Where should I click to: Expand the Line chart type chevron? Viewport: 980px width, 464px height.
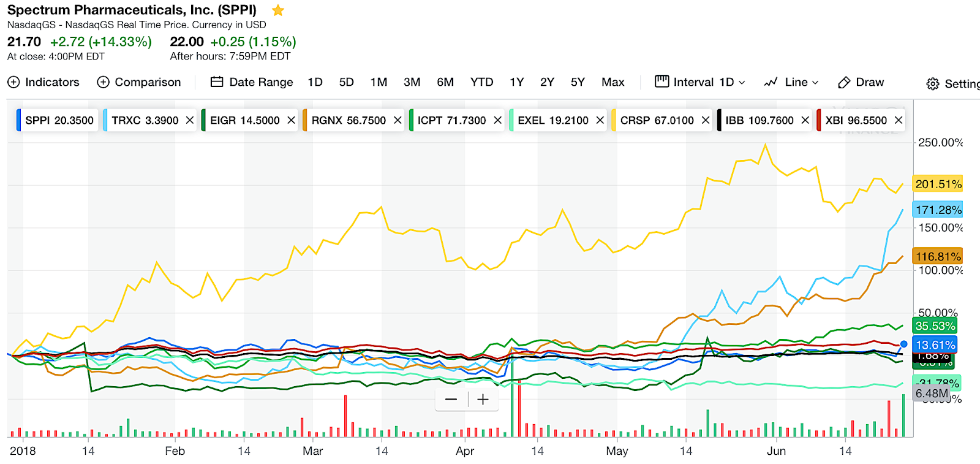pos(815,83)
